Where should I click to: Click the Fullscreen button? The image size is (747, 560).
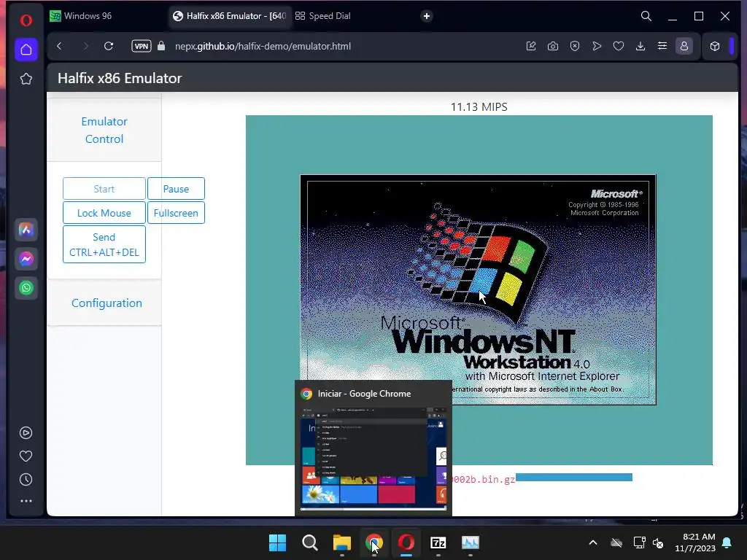coord(176,213)
